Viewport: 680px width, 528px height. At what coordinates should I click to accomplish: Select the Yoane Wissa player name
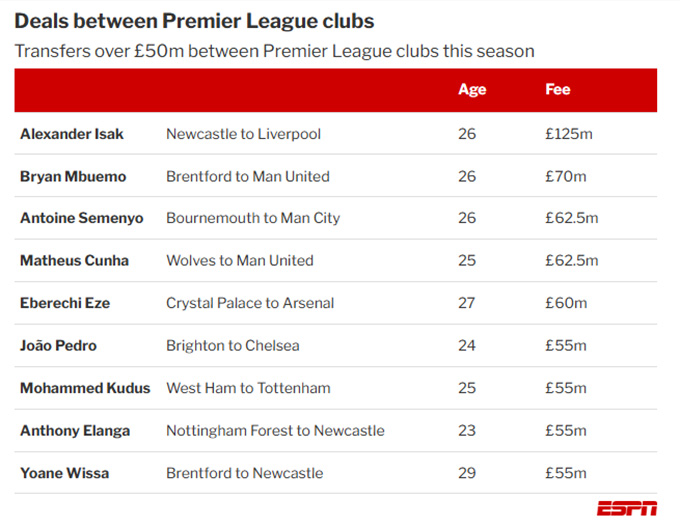tap(65, 473)
